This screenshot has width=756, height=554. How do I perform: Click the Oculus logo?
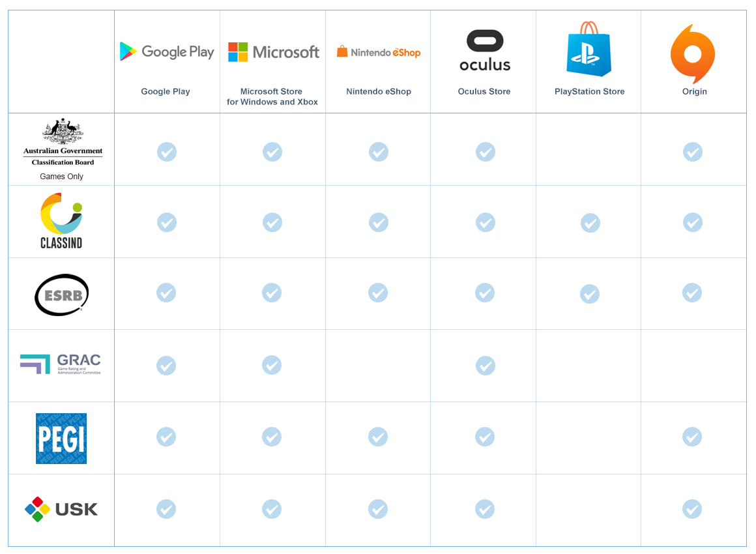[484, 51]
